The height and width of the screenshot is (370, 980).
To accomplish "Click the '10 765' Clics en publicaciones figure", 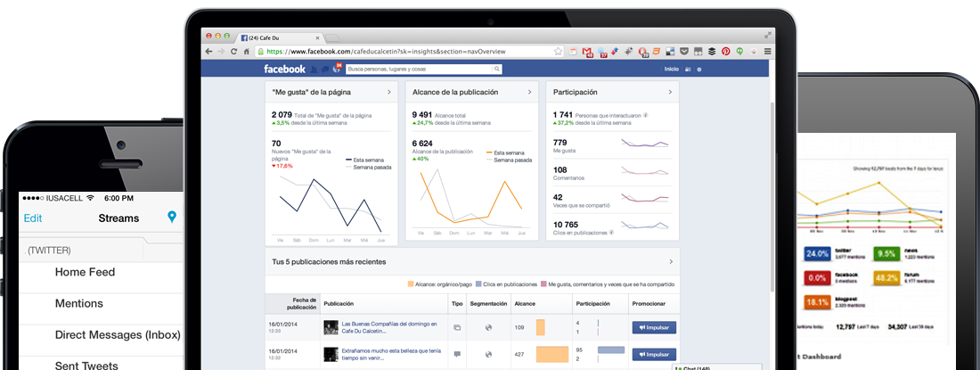I will pyautogui.click(x=566, y=225).
